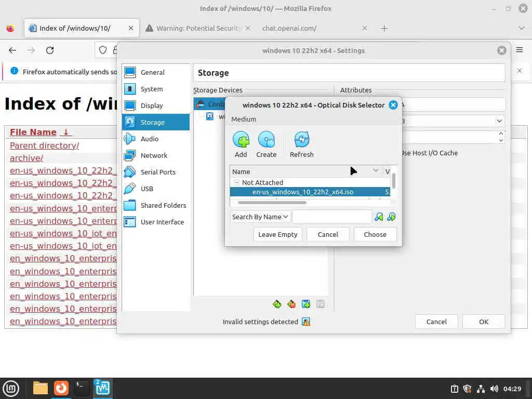Open Firefox hamburger menu
The width and height of the screenshot is (532, 399).
(520, 50)
